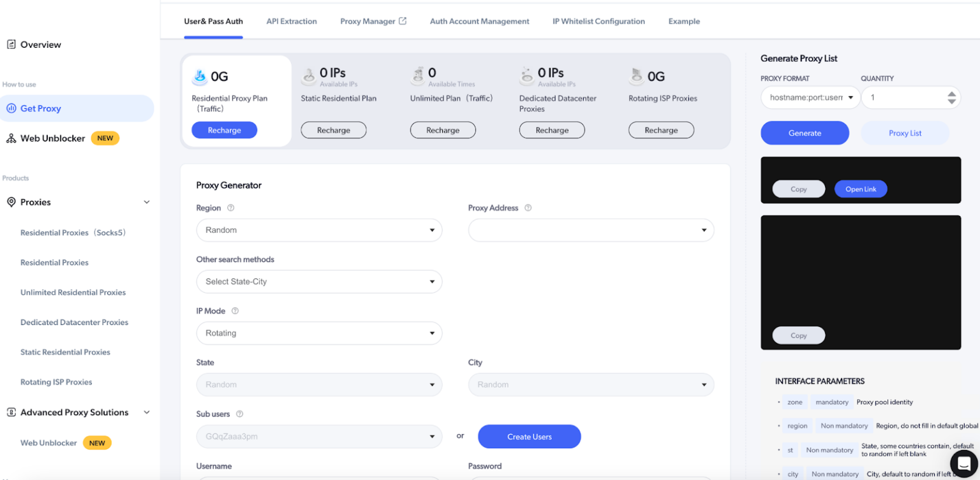This screenshot has height=480, width=980.
Task: Switch to the API Extraction tab
Action: tap(292, 21)
